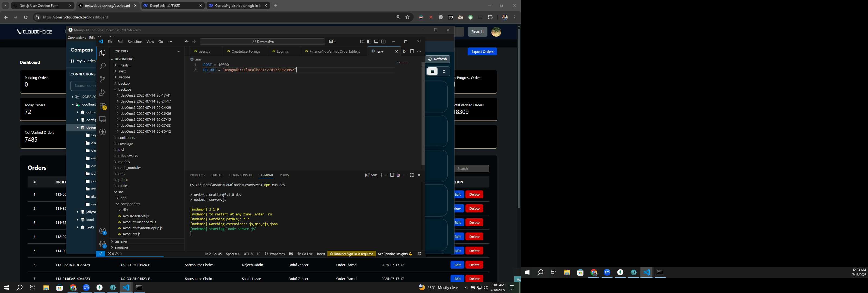The image size is (868, 293).
Task: Open the launch profile dropdown beside the new terminal plus
Action: click(386, 175)
